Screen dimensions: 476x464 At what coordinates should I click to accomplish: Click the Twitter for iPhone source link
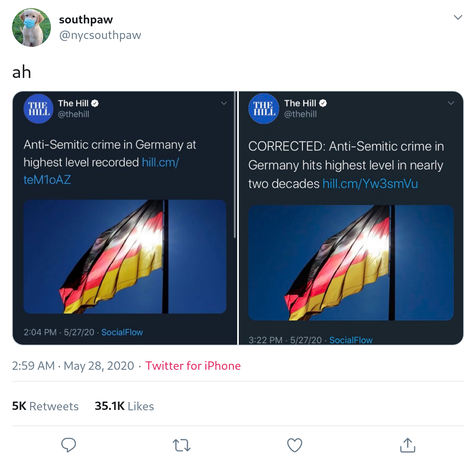(193, 366)
